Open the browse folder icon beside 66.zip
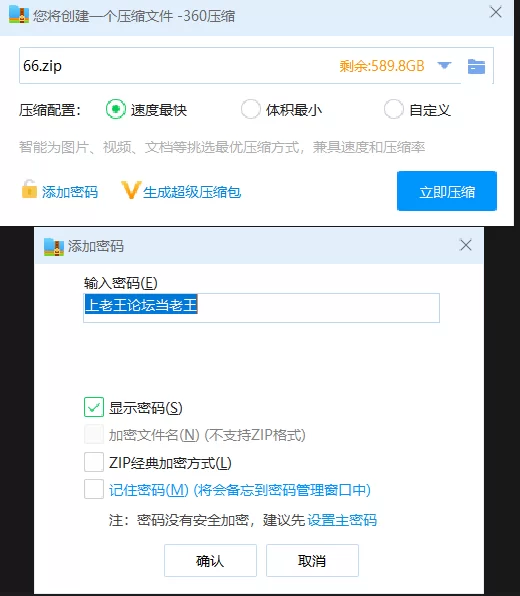Image resolution: width=520 pixels, height=596 pixels. point(476,67)
